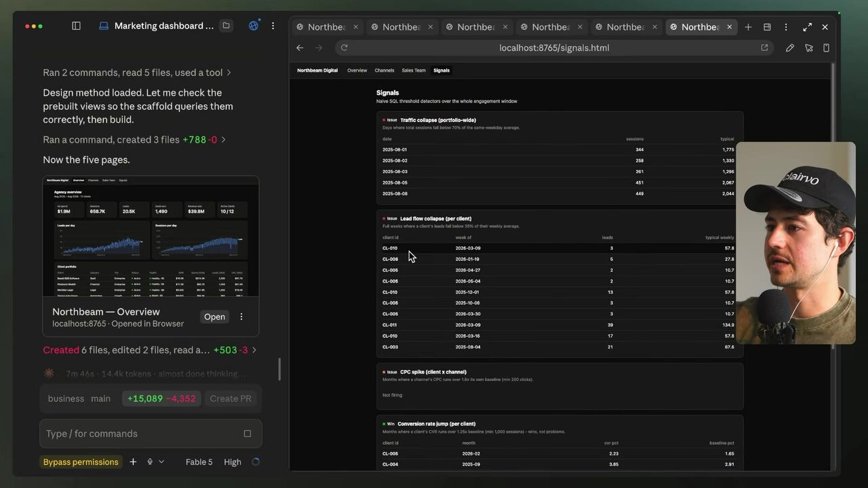Click the chat panel scrollbar thumb

pos(279,369)
